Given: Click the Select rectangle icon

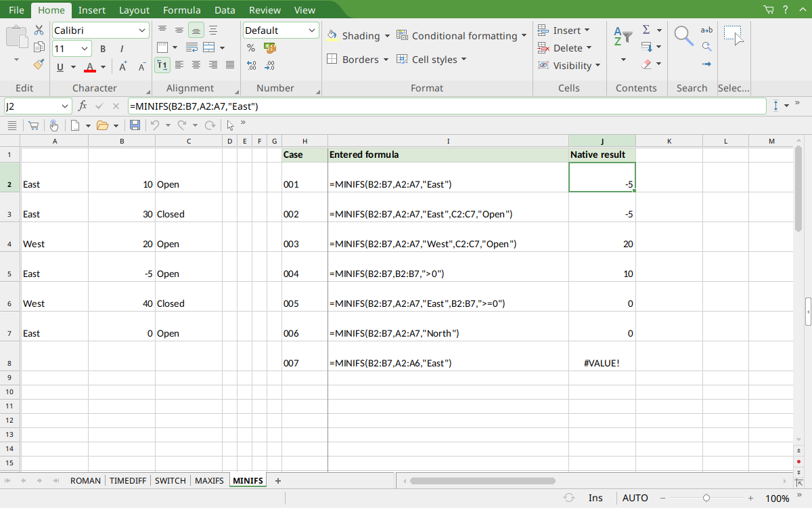Looking at the screenshot, I should (x=734, y=35).
